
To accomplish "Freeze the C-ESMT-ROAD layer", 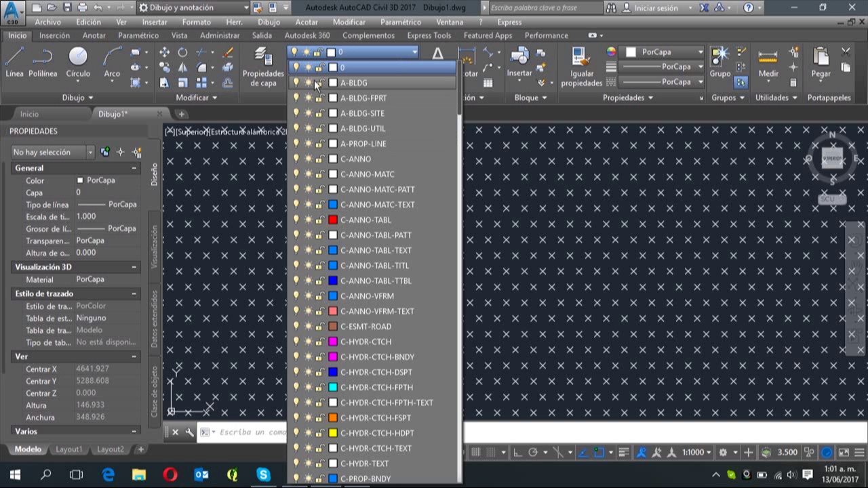I will pos(308,326).
